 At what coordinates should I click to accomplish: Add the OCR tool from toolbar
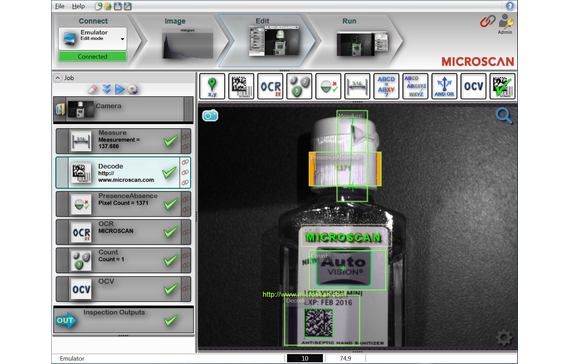click(x=270, y=86)
